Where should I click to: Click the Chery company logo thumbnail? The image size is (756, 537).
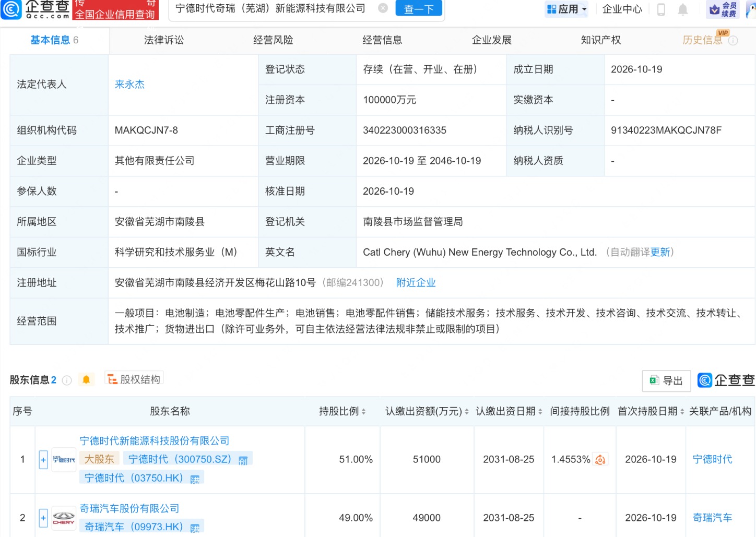click(x=64, y=518)
